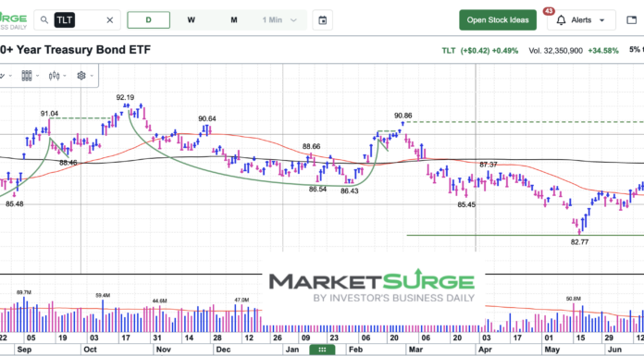This screenshot has height=356, width=644.
Task: Click the +34.58% volume change value
Action: [x=603, y=51]
